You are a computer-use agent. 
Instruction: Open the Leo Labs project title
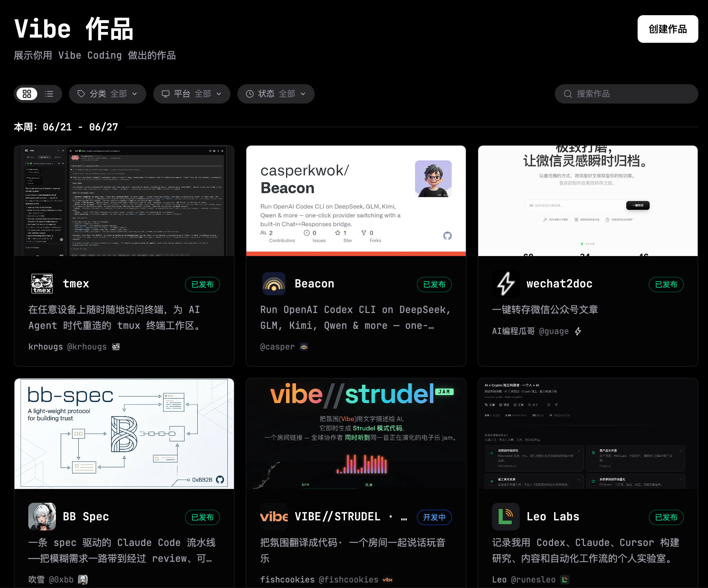pos(553,517)
